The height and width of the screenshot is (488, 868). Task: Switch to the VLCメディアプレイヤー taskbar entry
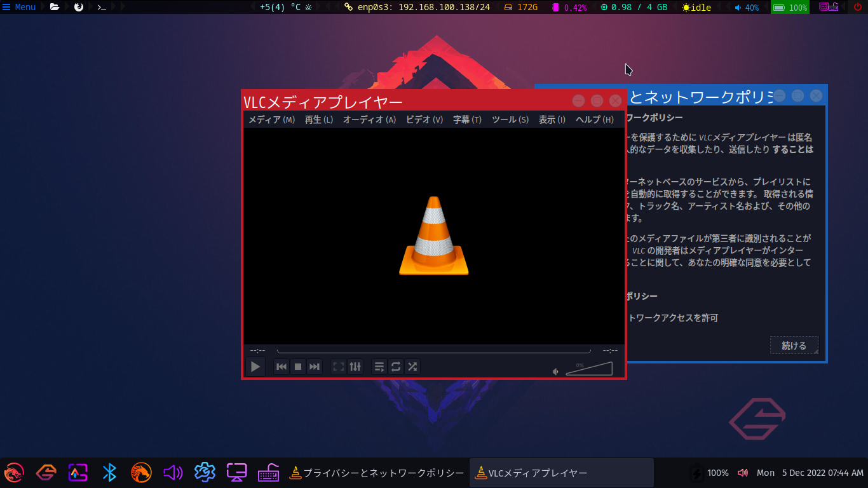click(562, 473)
